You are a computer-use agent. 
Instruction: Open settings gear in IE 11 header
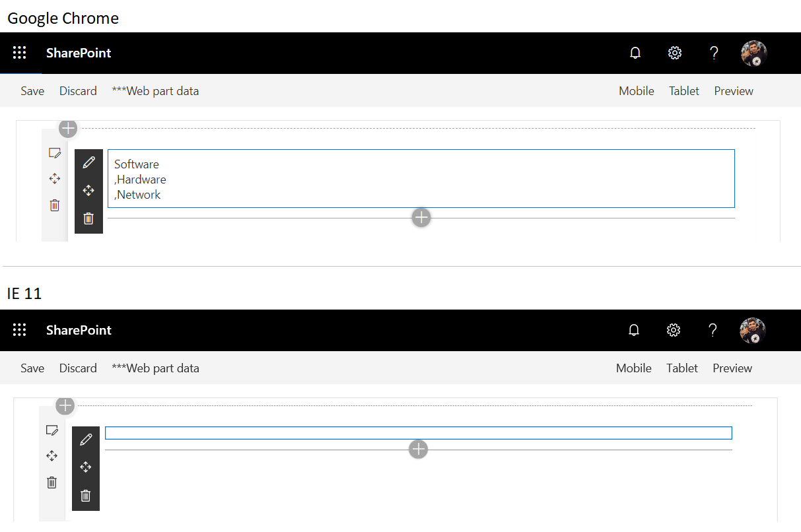click(x=673, y=331)
